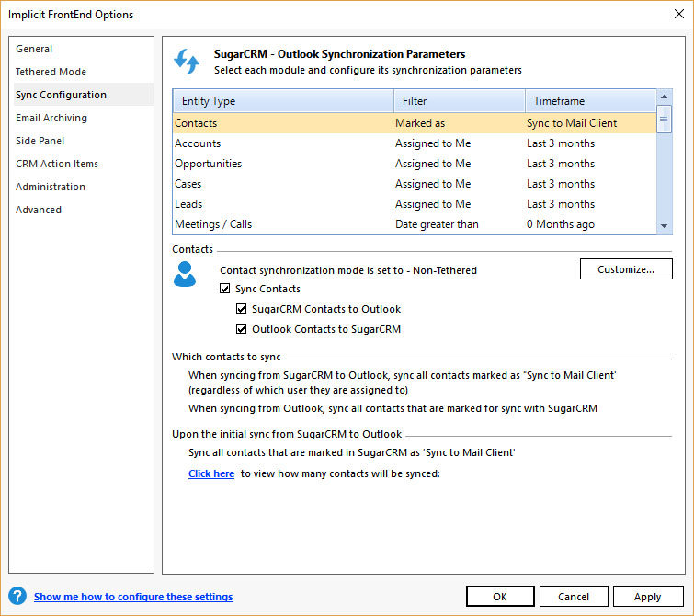This screenshot has width=694, height=616.
Task: Click the blue Contacts person icon
Action: coord(185,274)
